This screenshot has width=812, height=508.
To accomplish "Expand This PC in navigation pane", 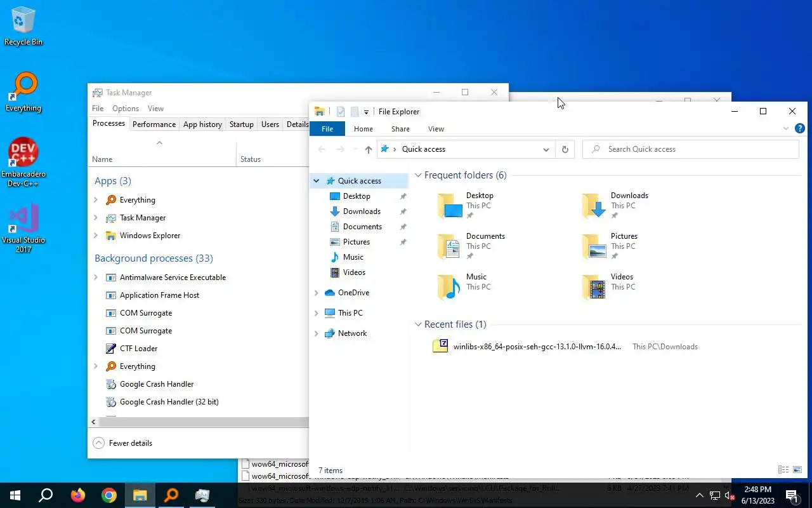I will pos(316,313).
